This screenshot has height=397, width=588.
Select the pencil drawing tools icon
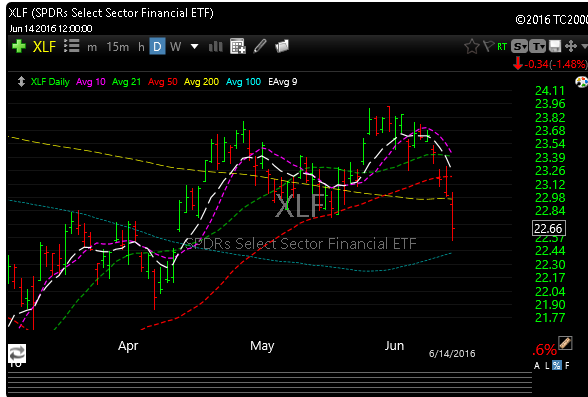260,46
